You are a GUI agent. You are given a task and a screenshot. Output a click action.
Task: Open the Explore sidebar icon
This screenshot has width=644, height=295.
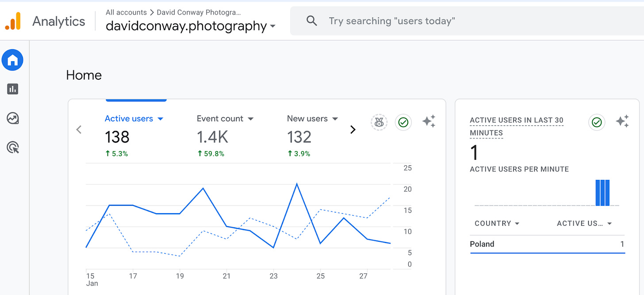pos(12,118)
